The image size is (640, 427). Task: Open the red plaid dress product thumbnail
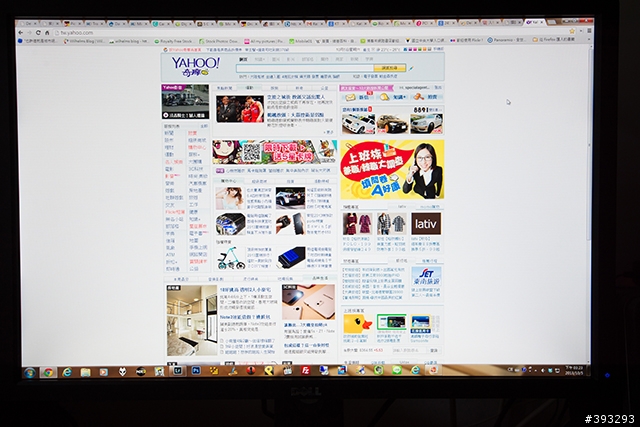click(357, 224)
